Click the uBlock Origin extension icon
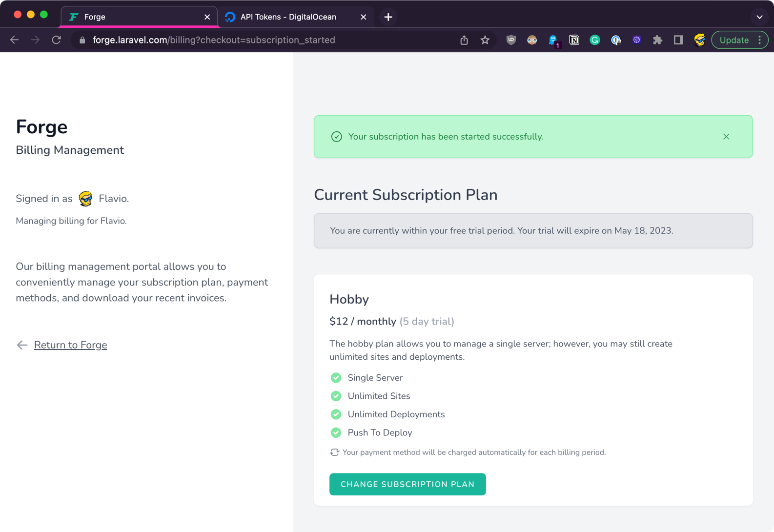The height and width of the screenshot is (532, 774). coord(511,40)
